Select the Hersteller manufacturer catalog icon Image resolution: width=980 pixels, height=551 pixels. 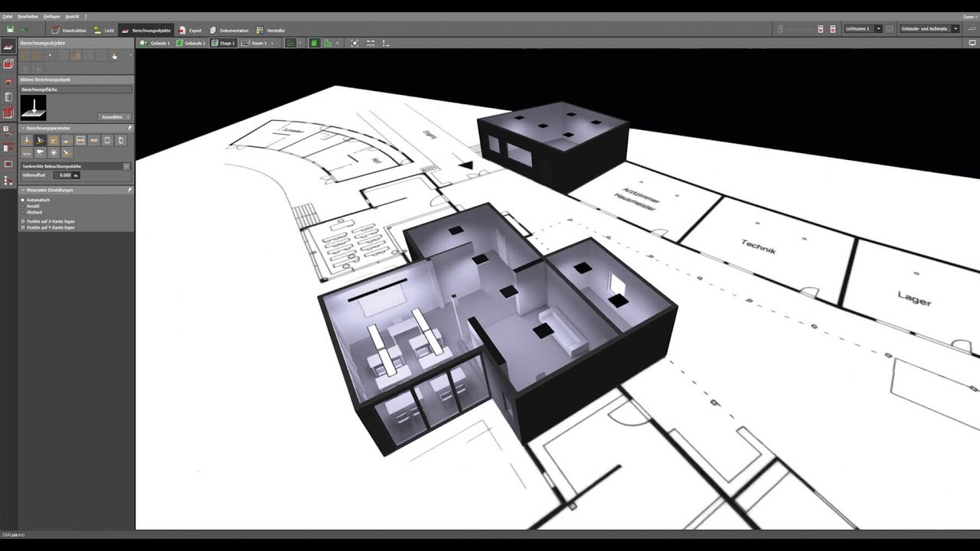click(x=270, y=30)
